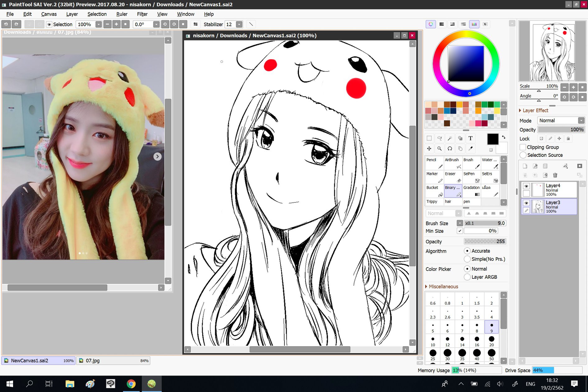Choose the AirBrush tool
This screenshot has height=392, width=588.
453,163
